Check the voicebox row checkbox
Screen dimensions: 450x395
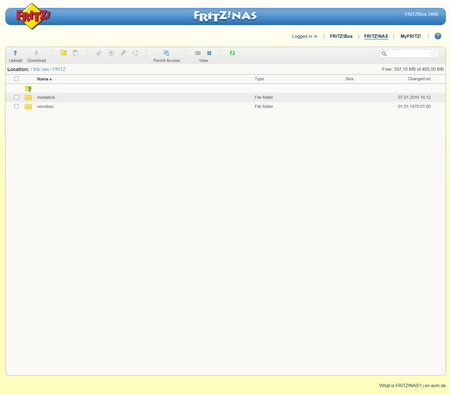(x=16, y=106)
